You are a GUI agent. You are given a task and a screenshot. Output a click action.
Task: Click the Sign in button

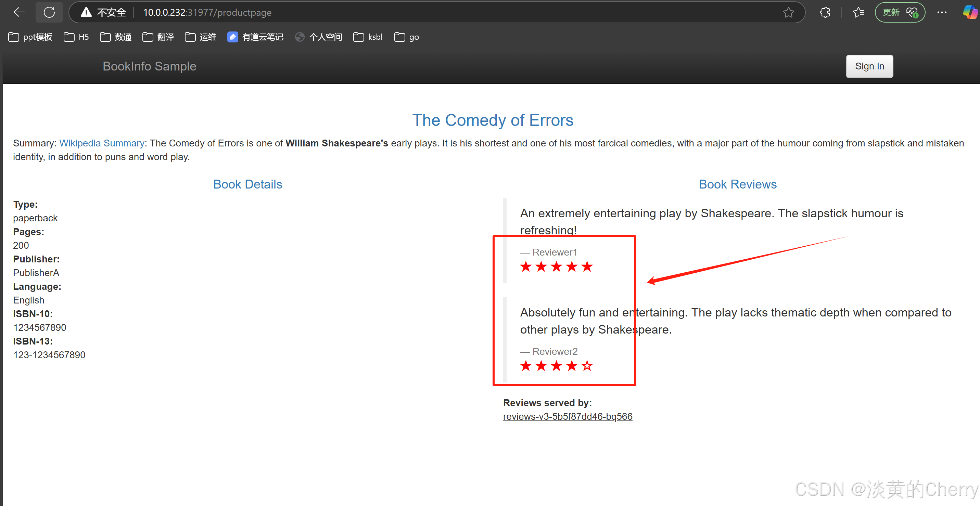pyautogui.click(x=869, y=66)
